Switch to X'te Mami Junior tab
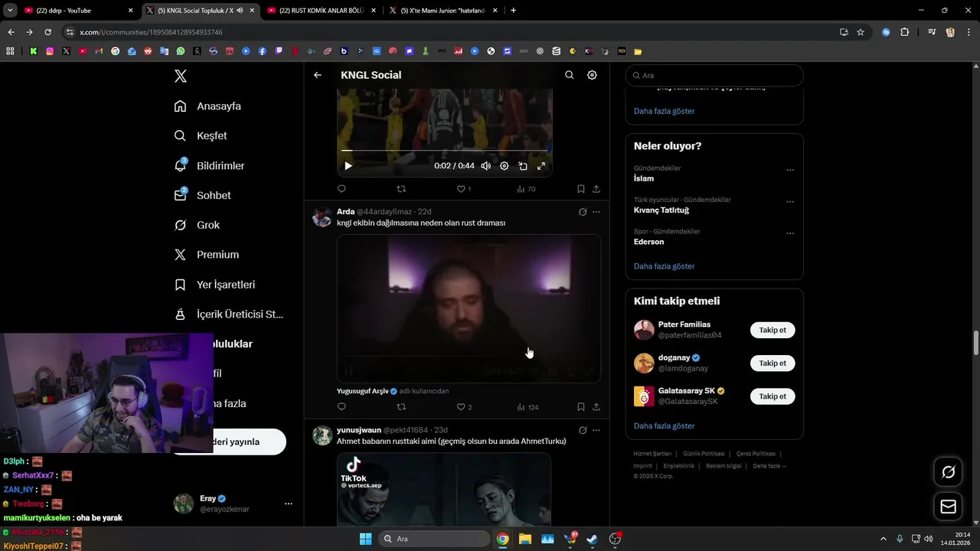This screenshot has height=551, width=980. 443,10
